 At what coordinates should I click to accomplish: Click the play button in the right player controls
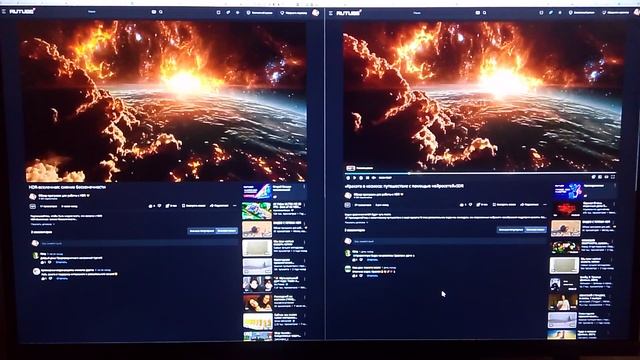tap(354, 178)
